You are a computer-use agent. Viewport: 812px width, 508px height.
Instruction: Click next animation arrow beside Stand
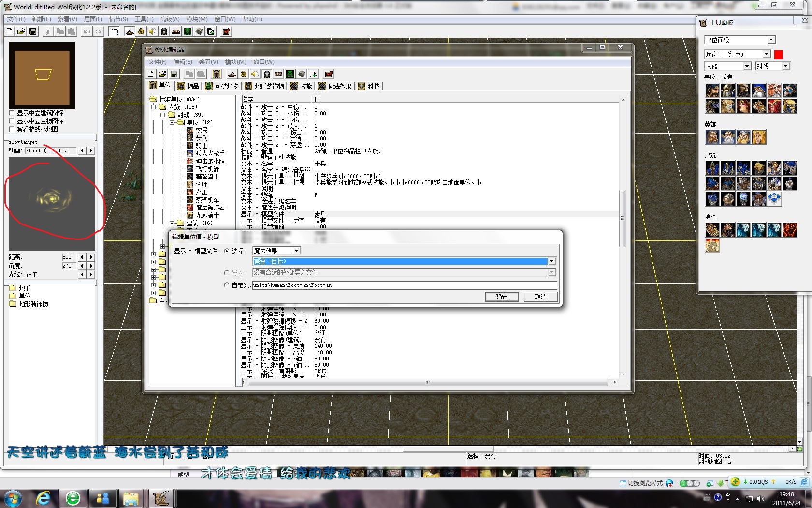click(x=91, y=150)
